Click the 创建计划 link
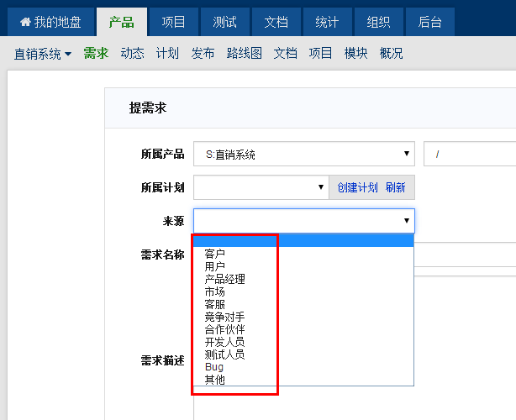 point(357,187)
